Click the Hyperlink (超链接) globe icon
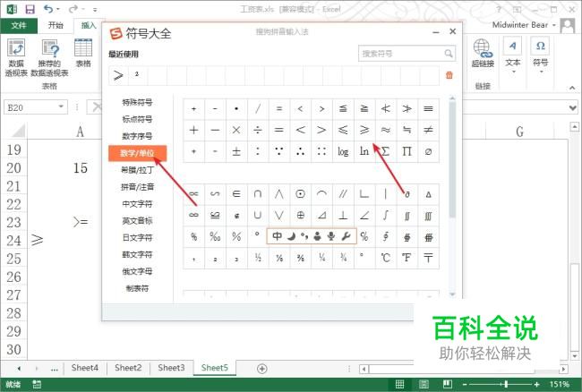The image size is (582, 392). pos(483,53)
